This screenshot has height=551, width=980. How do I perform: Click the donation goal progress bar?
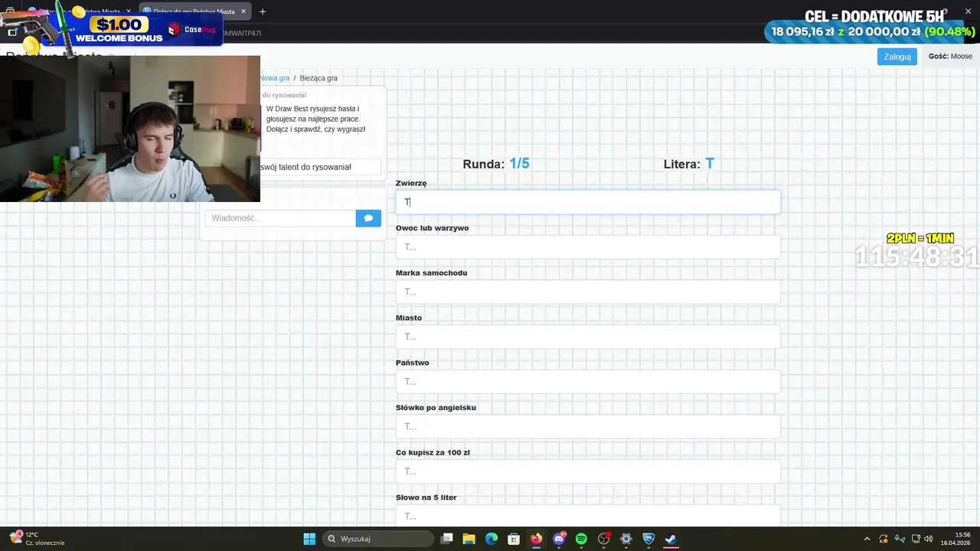point(871,32)
